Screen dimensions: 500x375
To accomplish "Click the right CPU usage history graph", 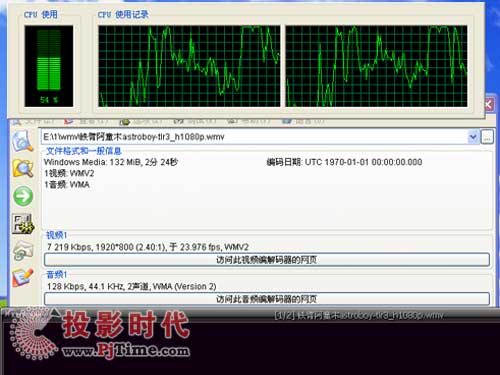I will click(x=376, y=66).
